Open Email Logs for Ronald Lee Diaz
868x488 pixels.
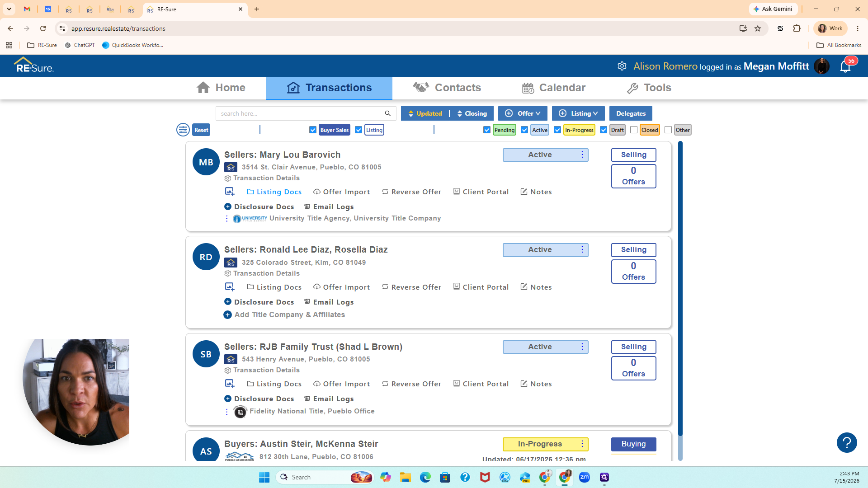click(x=329, y=302)
